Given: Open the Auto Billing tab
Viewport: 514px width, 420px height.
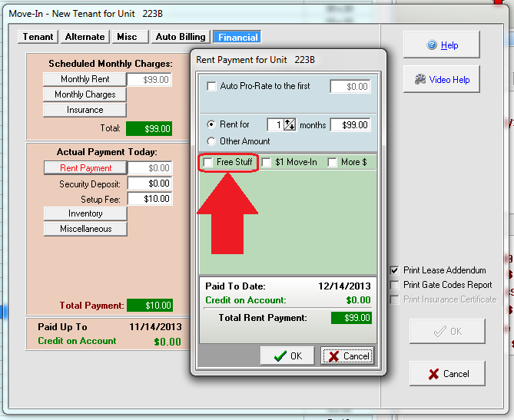Looking at the screenshot, I should (181, 37).
